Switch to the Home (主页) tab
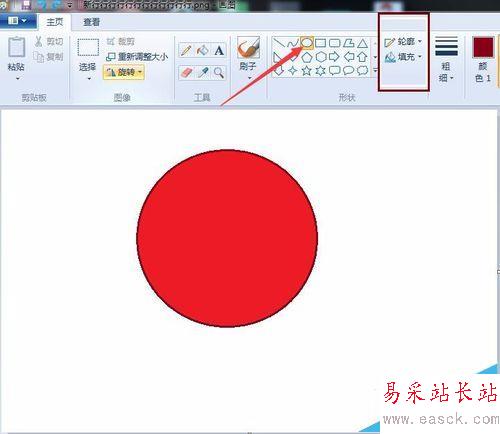This screenshot has height=434, width=500. (55, 22)
